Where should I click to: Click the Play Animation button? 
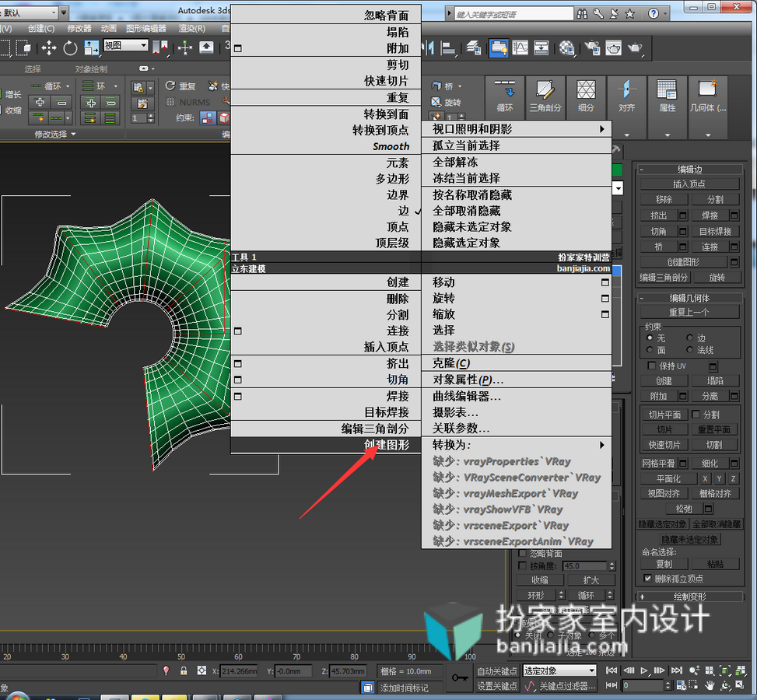pyautogui.click(x=644, y=670)
